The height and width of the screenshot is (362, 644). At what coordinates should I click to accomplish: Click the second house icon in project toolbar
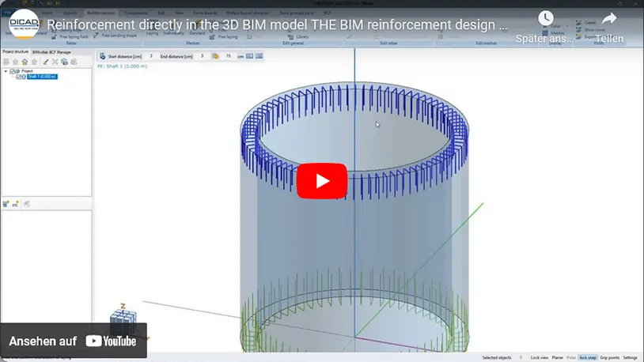pyautogui.click(x=15, y=62)
